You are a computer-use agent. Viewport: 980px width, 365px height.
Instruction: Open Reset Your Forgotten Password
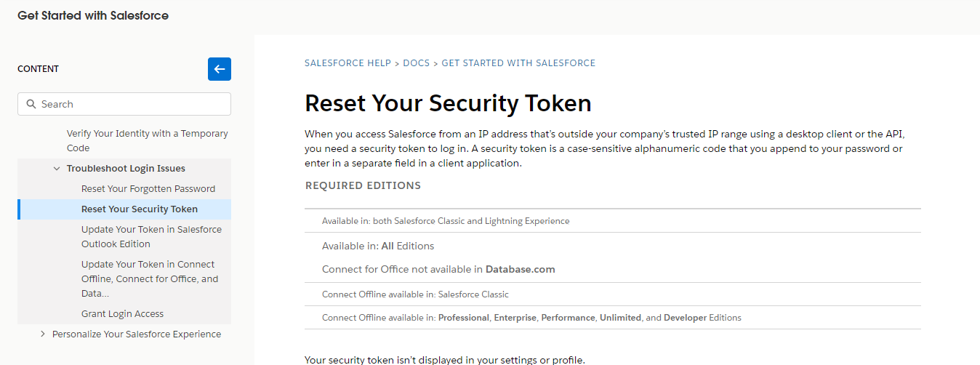148,189
